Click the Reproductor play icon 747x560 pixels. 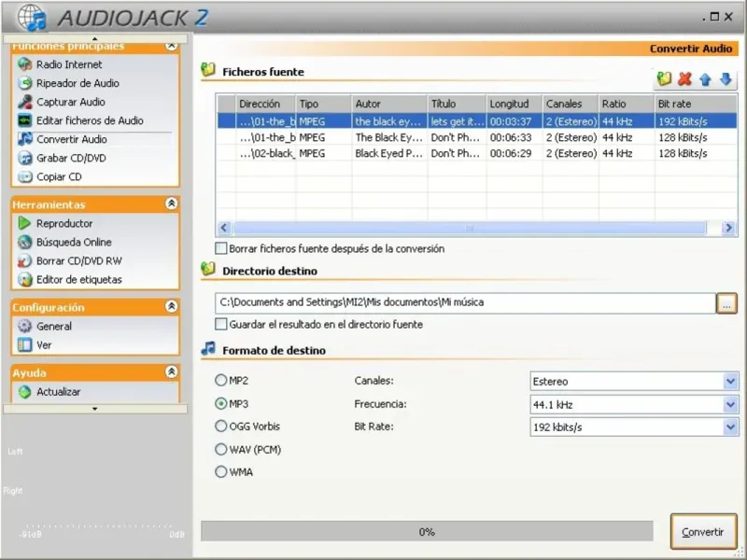(x=24, y=223)
